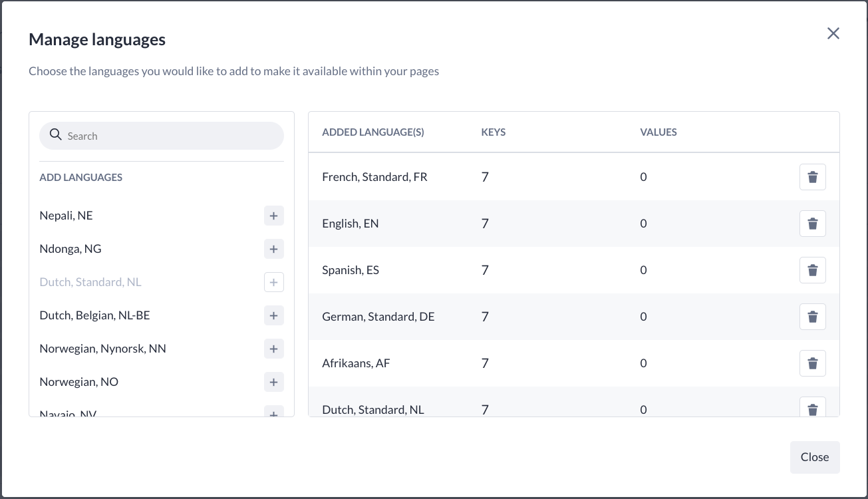
Task: Click the VALUES column header
Action: 658,132
